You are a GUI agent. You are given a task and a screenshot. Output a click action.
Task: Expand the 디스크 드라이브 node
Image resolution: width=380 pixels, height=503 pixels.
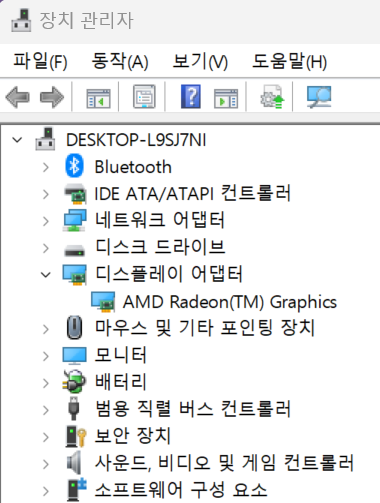pos(46,248)
